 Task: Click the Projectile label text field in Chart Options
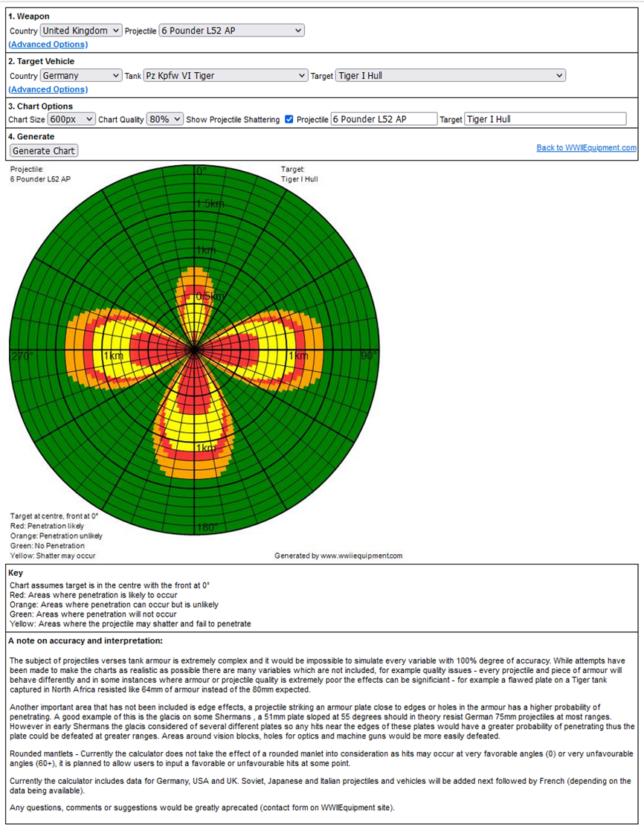(384, 120)
